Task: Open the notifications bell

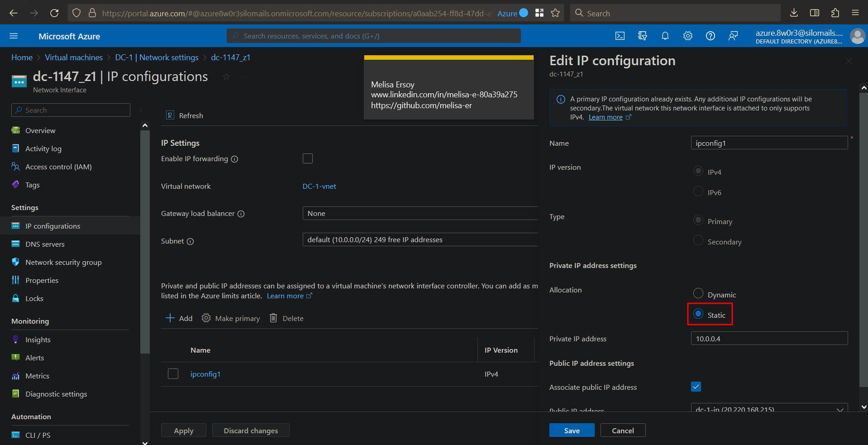Action: point(665,36)
